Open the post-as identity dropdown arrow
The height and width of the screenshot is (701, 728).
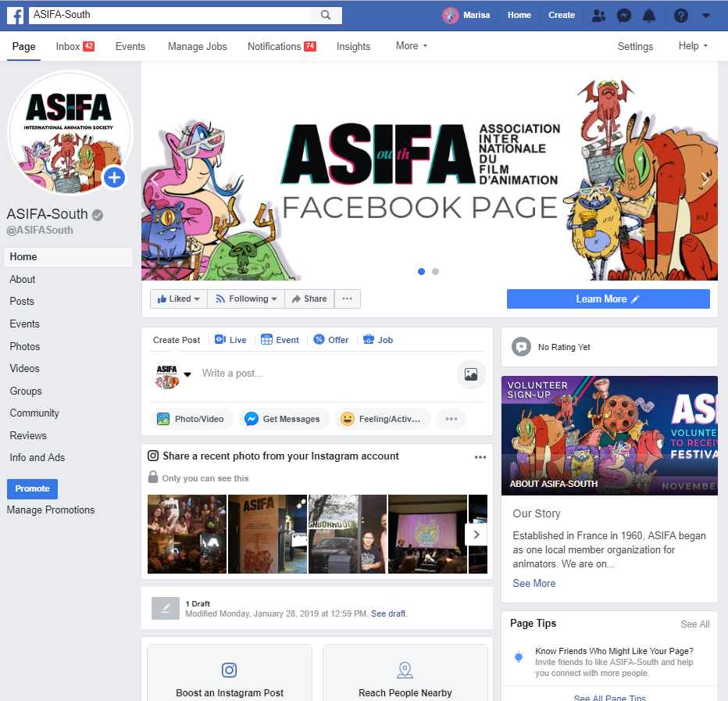(x=187, y=374)
